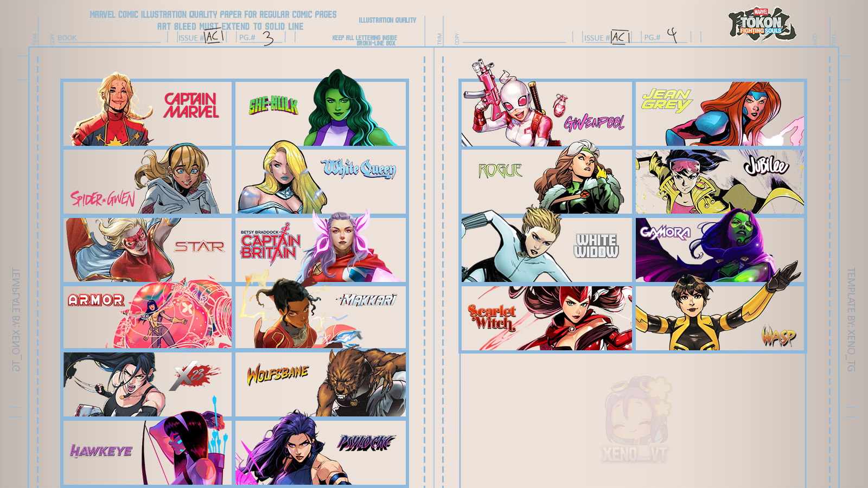Choose the She-Hulk character card
The width and height of the screenshot is (868, 488).
[321, 113]
